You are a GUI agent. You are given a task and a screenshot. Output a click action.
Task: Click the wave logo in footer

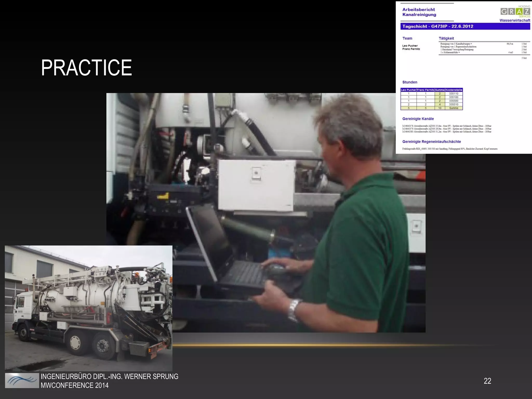coord(22,381)
